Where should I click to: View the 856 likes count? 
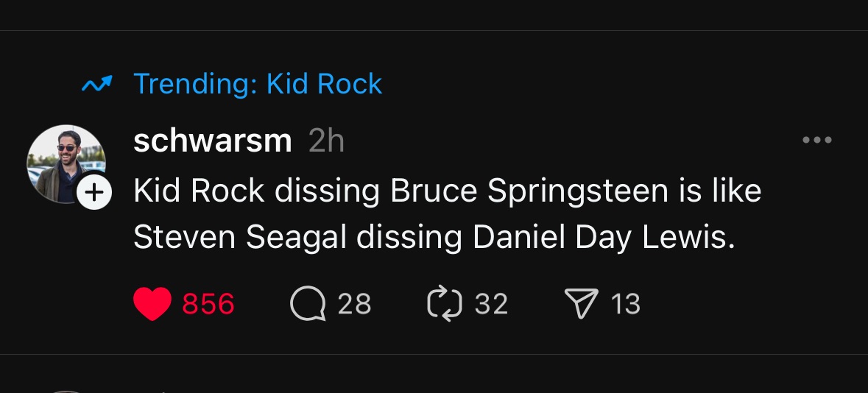(x=208, y=304)
